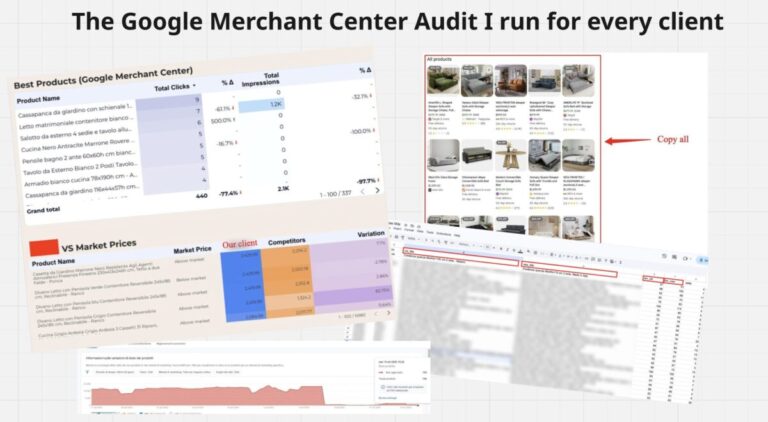Go to next page in Best Products table
This screenshot has width=768, height=422.
click(377, 190)
